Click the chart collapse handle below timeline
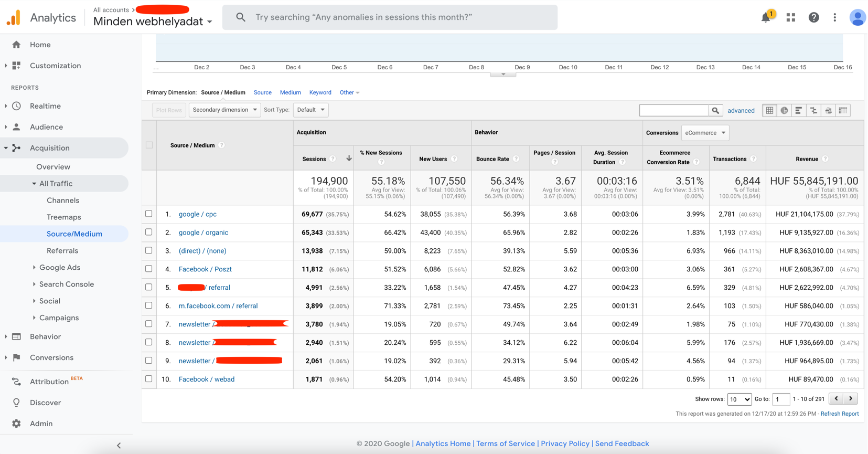868x454 pixels. tap(503, 75)
